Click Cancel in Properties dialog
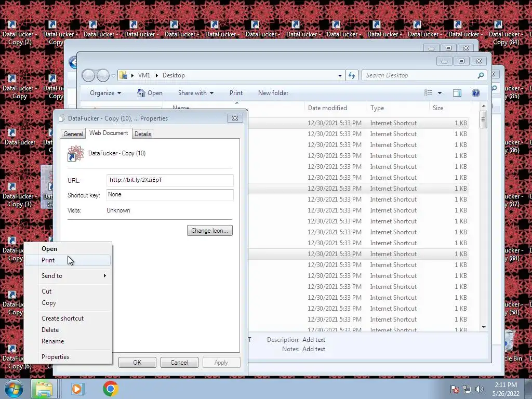 point(179,362)
